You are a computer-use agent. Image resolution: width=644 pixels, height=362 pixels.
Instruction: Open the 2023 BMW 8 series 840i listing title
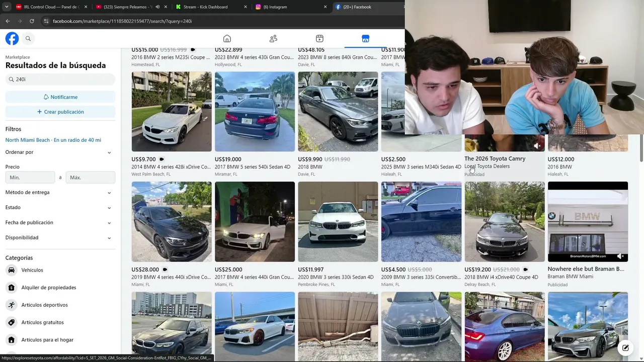(x=338, y=57)
